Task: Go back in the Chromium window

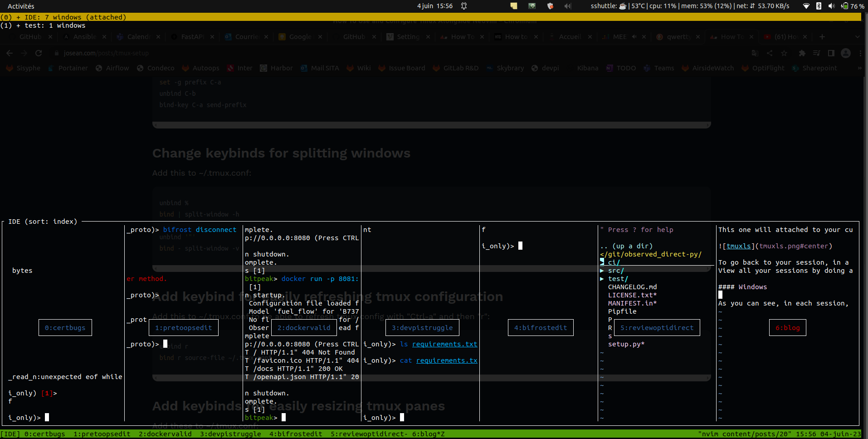Action: 10,53
